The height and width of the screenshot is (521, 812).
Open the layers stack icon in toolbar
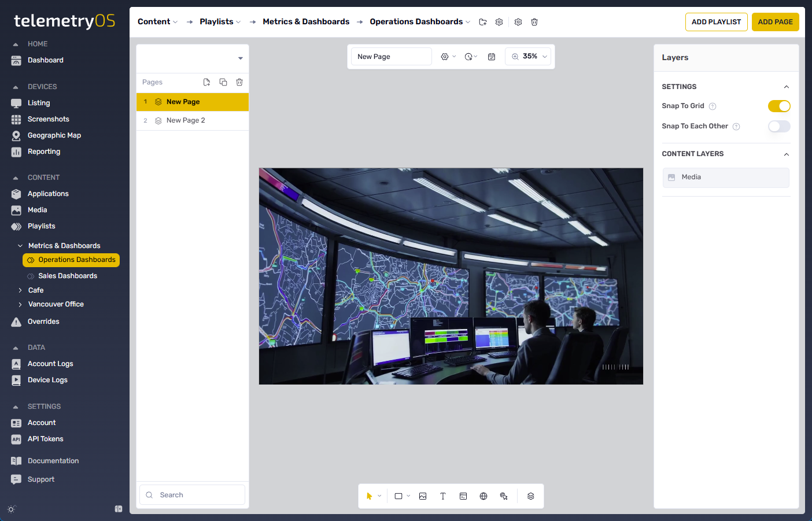coord(530,496)
